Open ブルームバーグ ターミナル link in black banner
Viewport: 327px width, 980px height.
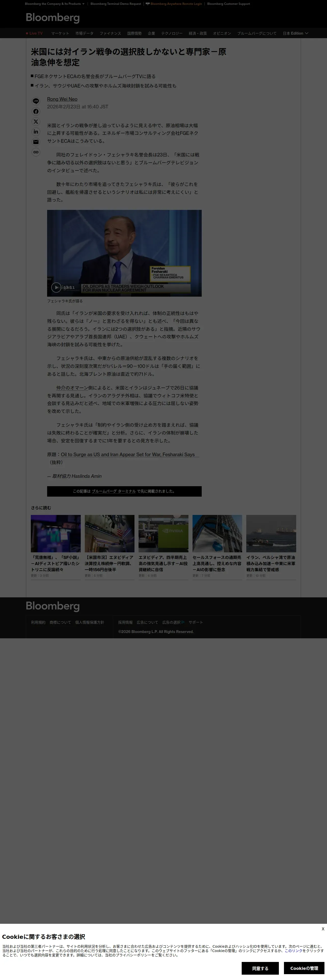click(x=113, y=491)
